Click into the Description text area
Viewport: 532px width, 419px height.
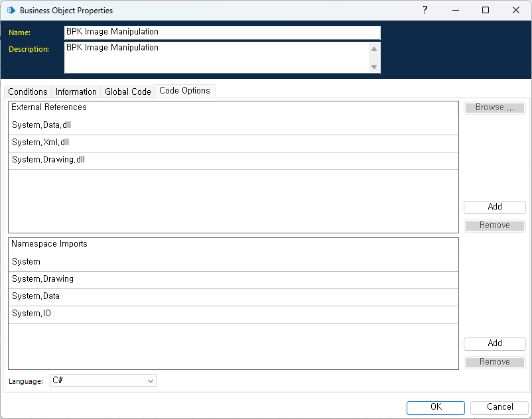coord(216,57)
